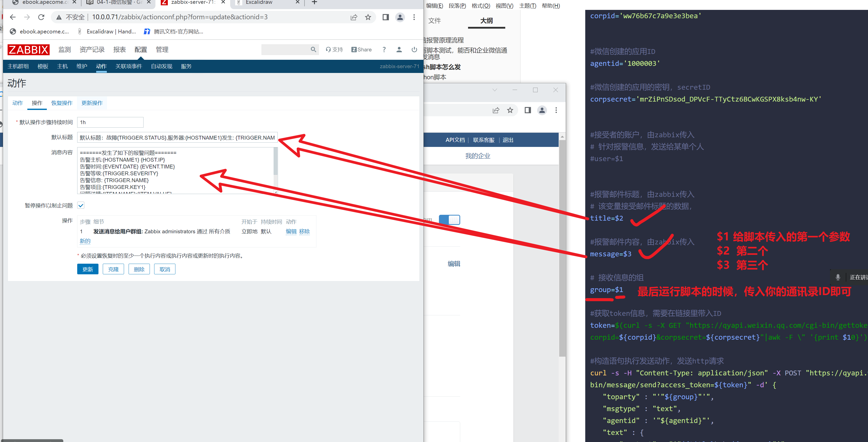Image resolution: width=868 pixels, height=442 pixels.
Task: Open the 维护 submenu
Action: 82,66
